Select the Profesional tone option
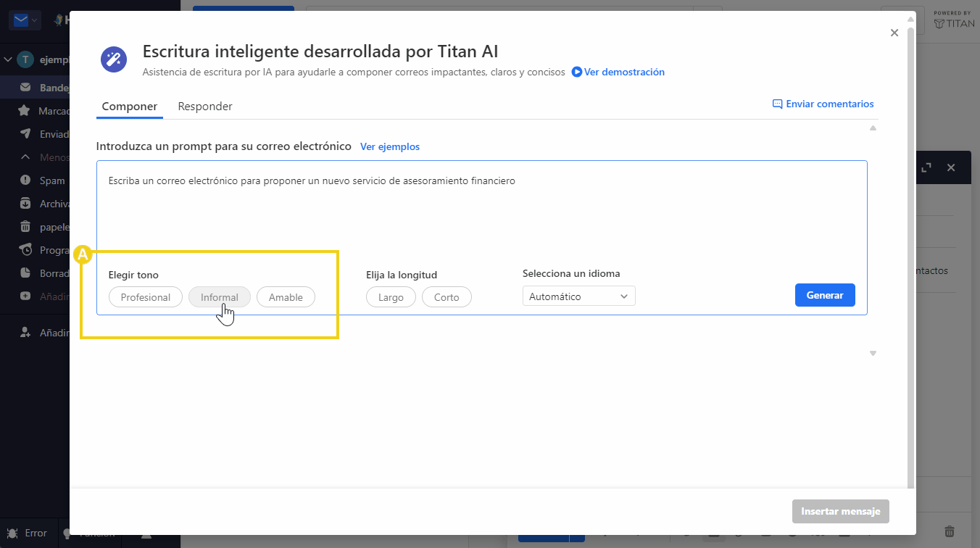The image size is (980, 548). point(146,297)
